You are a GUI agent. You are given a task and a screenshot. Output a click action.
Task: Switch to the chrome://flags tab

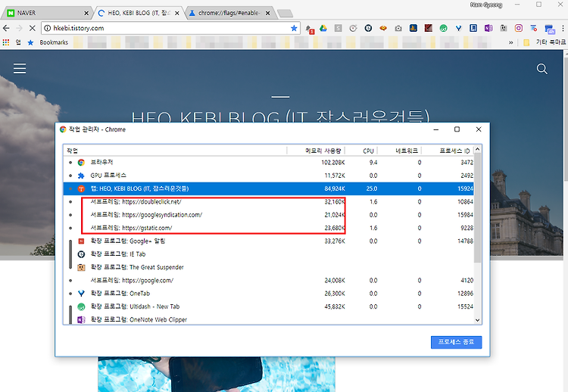click(229, 13)
